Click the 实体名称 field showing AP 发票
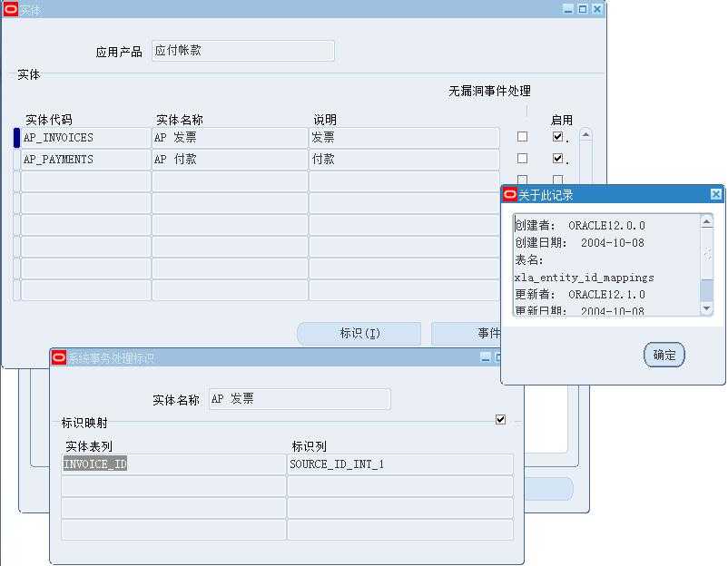Viewport: 728px width, 566px height. (300, 399)
